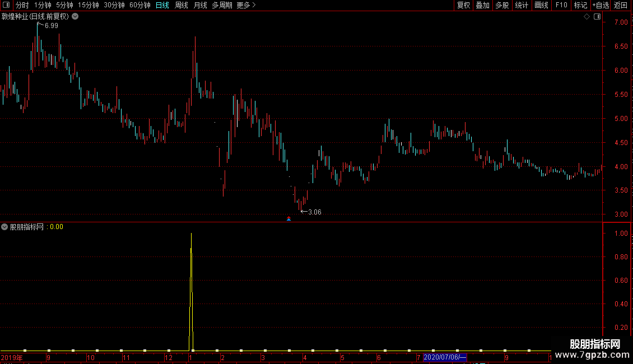The width and height of the screenshot is (633, 364).
Task: Open dropdown beside 股朋指标网 indicator label
Action: (x=4, y=227)
